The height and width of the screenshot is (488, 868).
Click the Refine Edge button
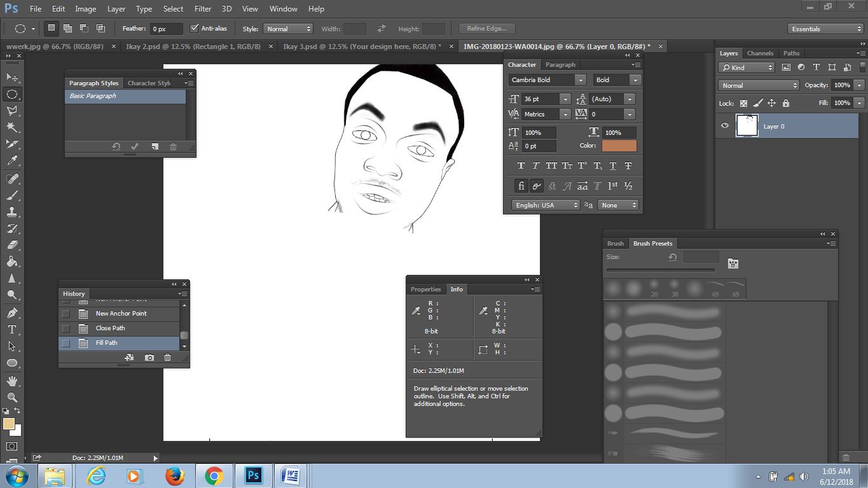tap(487, 29)
